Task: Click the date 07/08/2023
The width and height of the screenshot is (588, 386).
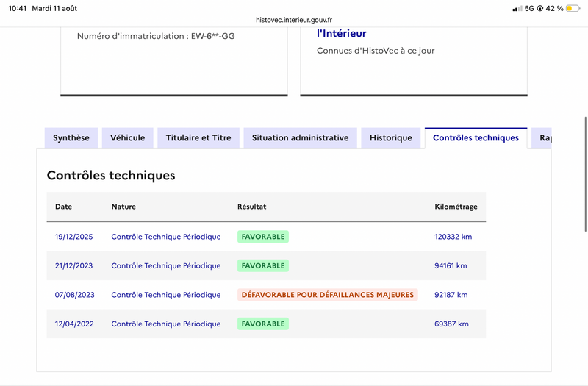Action: tap(75, 295)
